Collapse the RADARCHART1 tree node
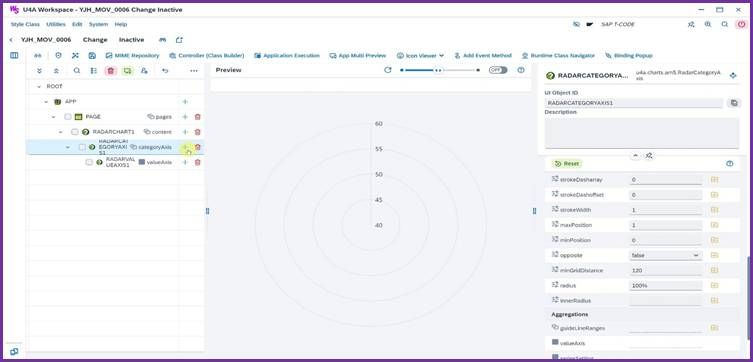 tap(61, 132)
